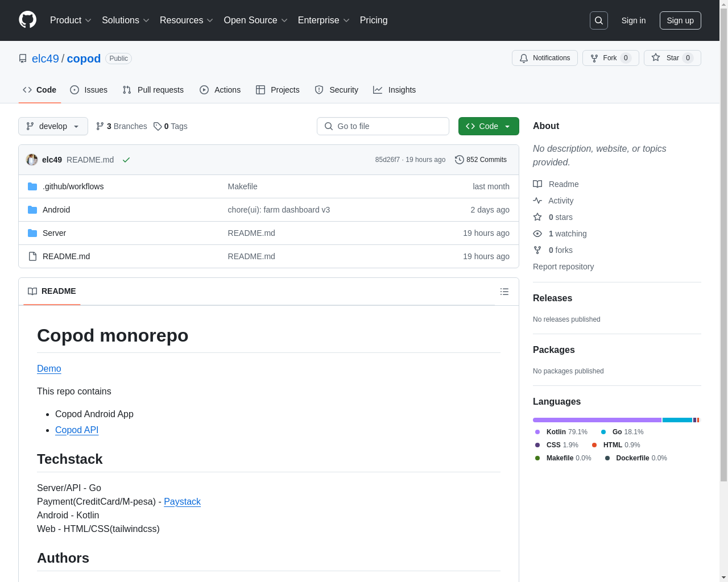
Task: Open the Paystack link
Action: click(182, 501)
